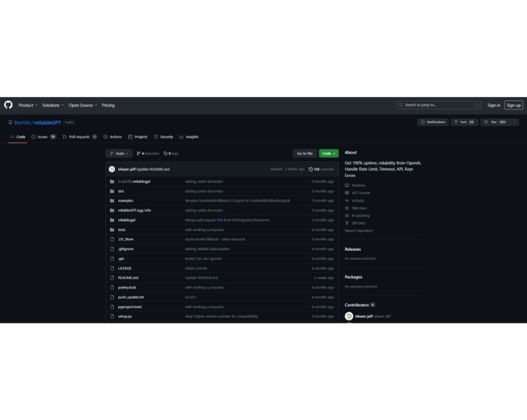Click the file icon beside .DS_Store
This screenshot has height=420, width=527.
(x=112, y=239)
